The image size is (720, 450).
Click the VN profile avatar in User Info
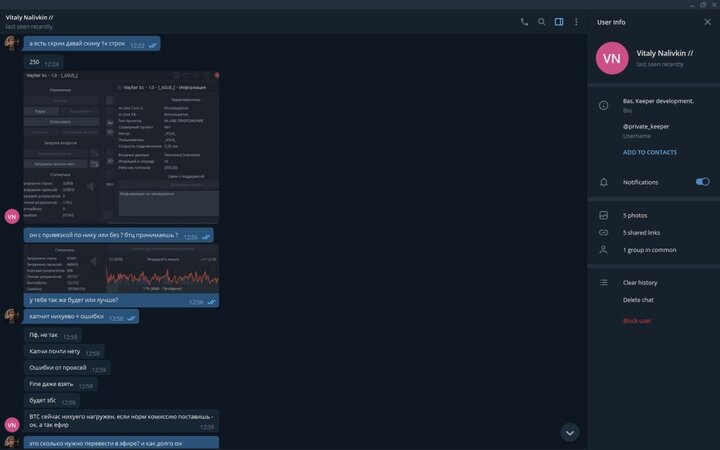pos(612,58)
